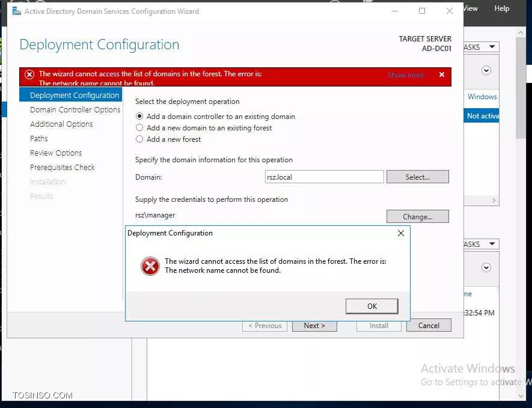532x408 pixels.
Task: Click the Change... credentials button
Action: (417, 216)
